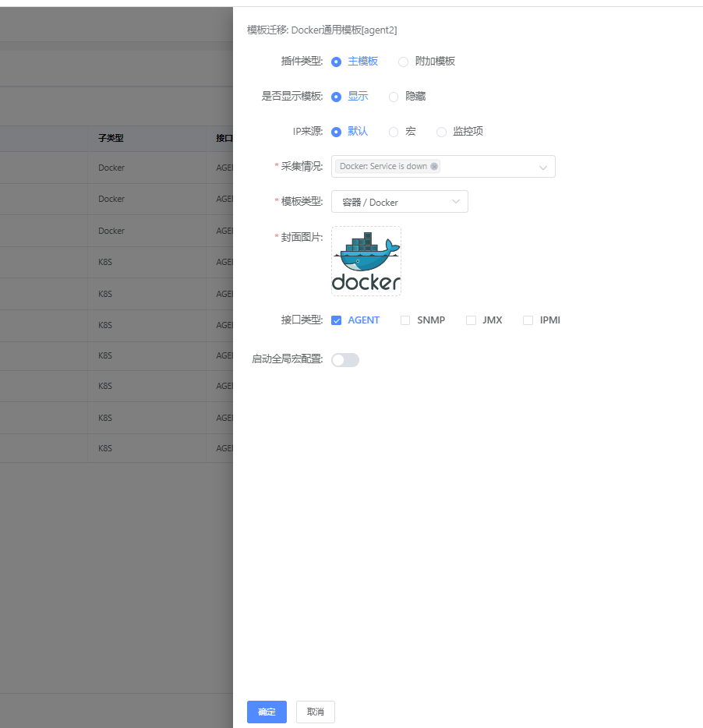This screenshot has height=728, width=703.
Task: Check the SNMP interface type
Action: [x=405, y=320]
